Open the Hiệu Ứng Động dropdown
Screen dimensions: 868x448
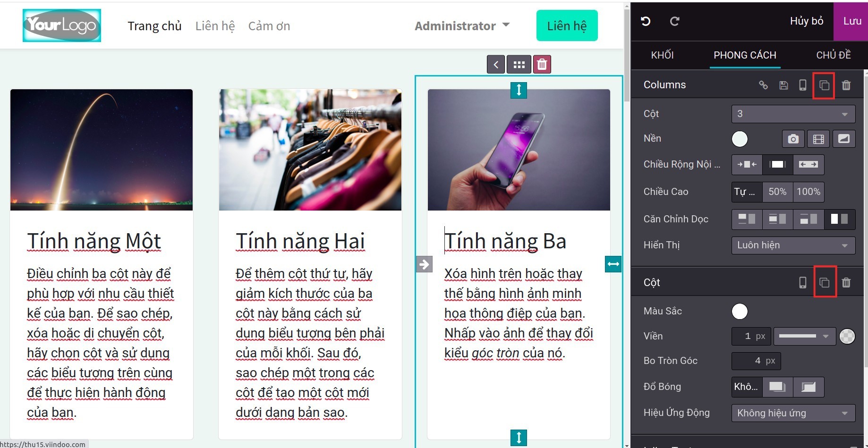(x=793, y=413)
